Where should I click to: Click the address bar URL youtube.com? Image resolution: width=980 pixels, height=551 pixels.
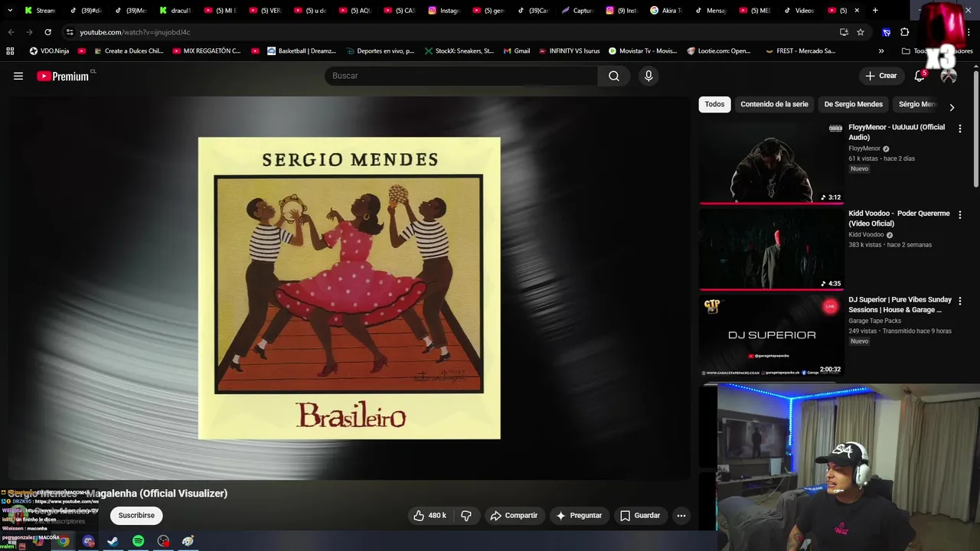pyautogui.click(x=135, y=32)
